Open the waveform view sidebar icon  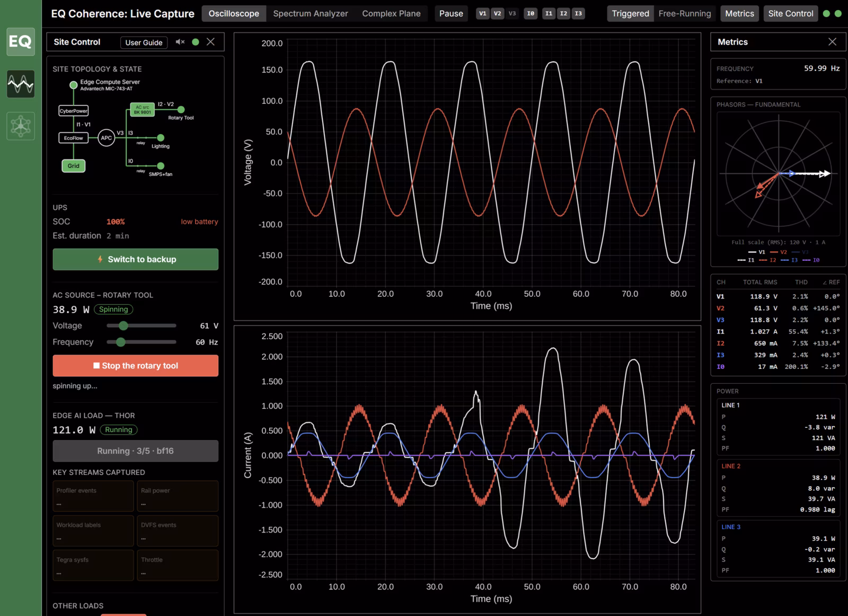click(21, 84)
